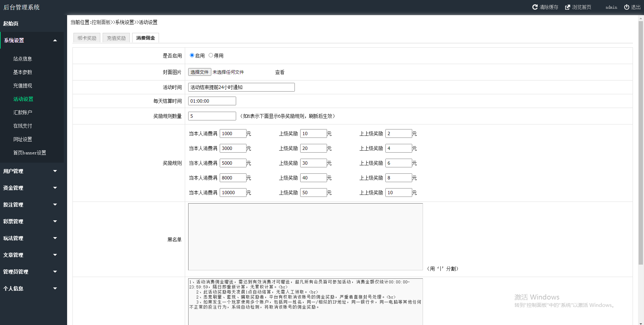Click the 黑名单 text area
This screenshot has height=325, width=644.
(305, 236)
